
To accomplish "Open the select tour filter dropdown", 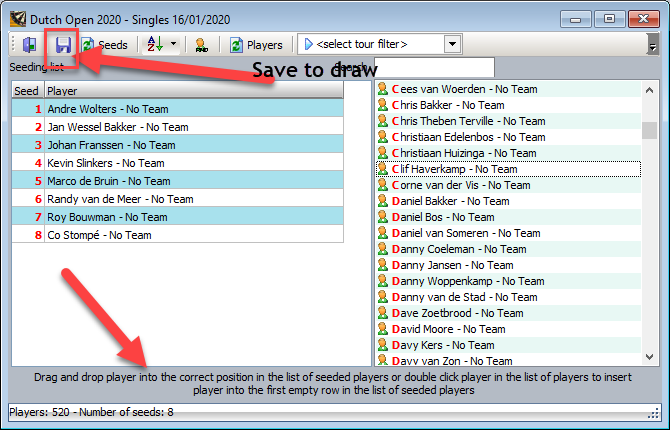I will coord(453,44).
